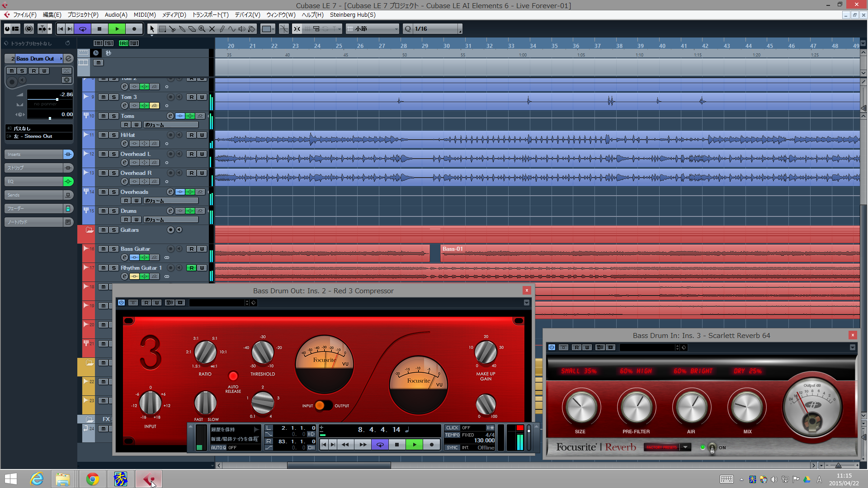This screenshot has width=868, height=488.
Task: Toggle CLICK metronome in transport panel
Action: coord(452,427)
